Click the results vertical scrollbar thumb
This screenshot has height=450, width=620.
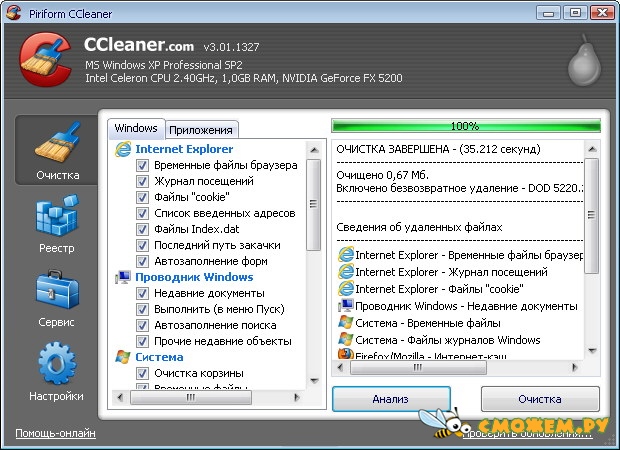pyautogui.click(x=592, y=216)
